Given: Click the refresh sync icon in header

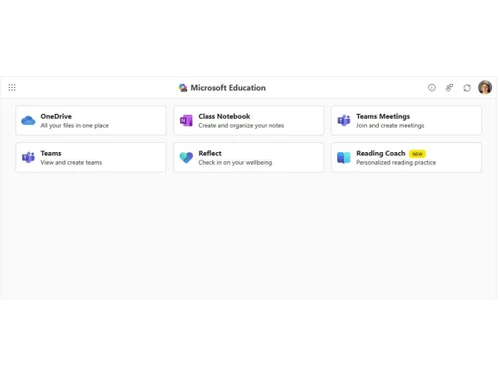Looking at the screenshot, I should coord(467,88).
